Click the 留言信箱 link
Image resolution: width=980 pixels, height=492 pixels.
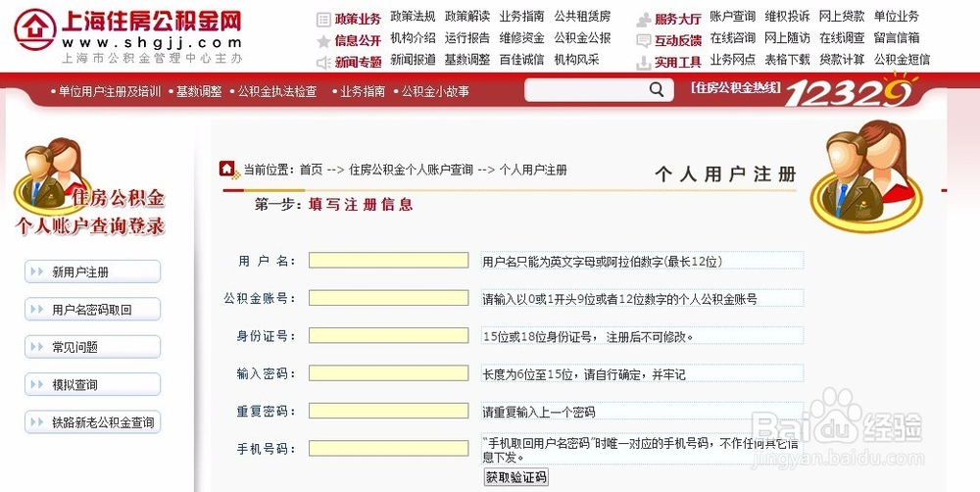point(897,38)
